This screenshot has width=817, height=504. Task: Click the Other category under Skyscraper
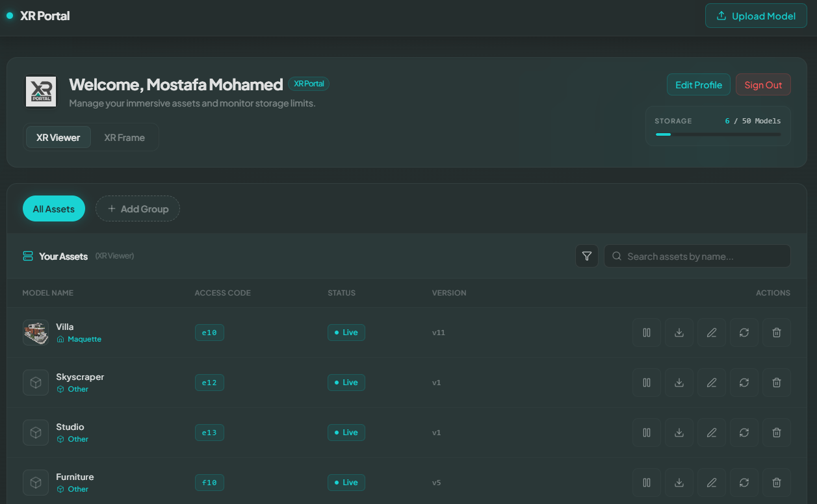(x=73, y=389)
